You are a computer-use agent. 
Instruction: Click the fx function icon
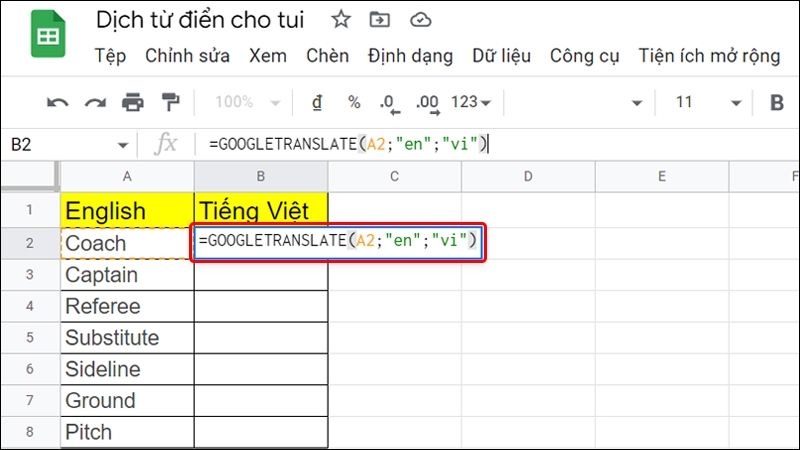(x=165, y=144)
